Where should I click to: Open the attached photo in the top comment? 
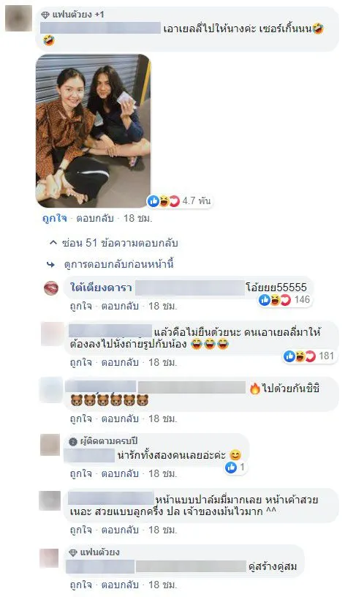pos(93,130)
